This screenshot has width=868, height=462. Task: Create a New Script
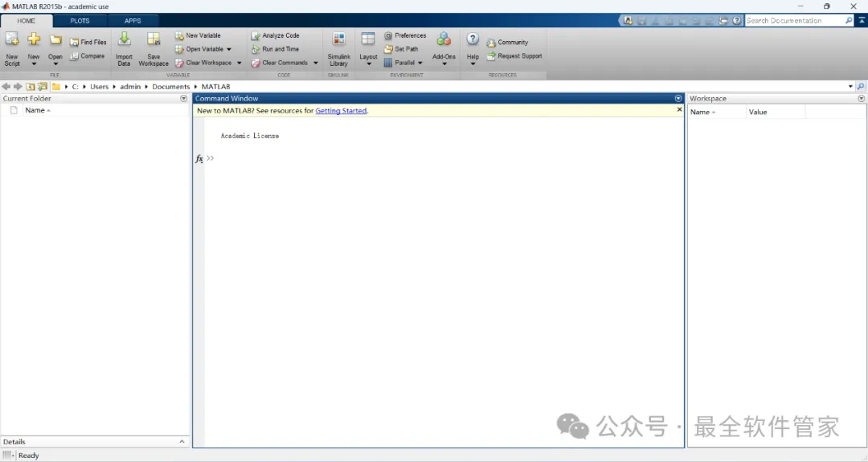click(11, 49)
